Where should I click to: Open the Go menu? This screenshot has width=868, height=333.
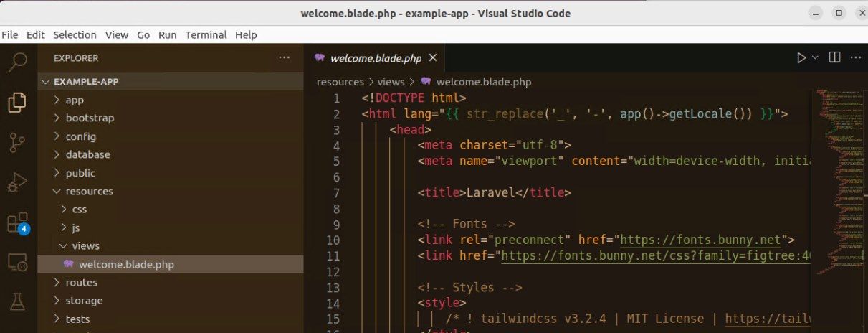point(143,34)
